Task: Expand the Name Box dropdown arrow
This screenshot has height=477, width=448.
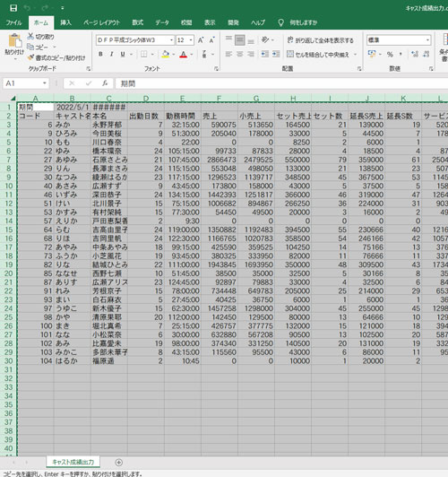Action: coord(45,83)
